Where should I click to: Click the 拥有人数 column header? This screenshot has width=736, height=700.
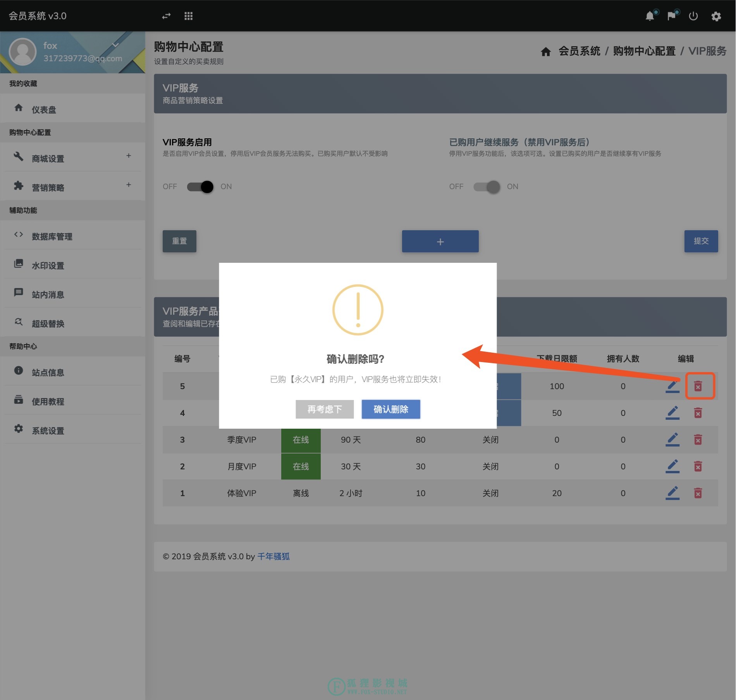[x=623, y=359]
